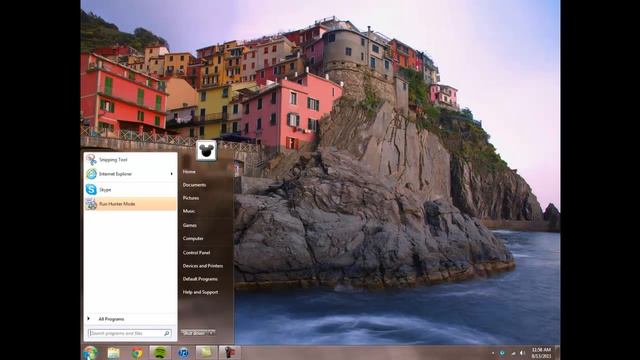Open Pictures from the Start menu
The image size is (640, 360).
click(191, 198)
